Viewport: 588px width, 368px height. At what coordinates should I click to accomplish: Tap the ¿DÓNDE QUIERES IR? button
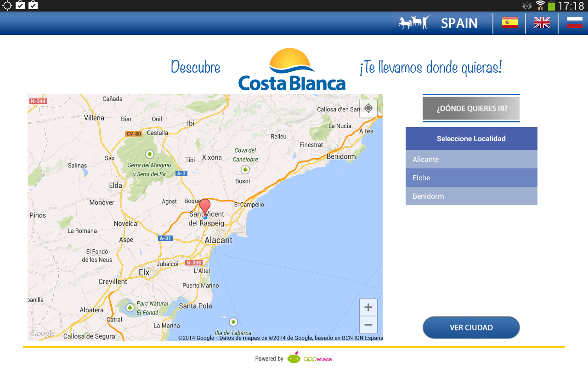coord(471,109)
